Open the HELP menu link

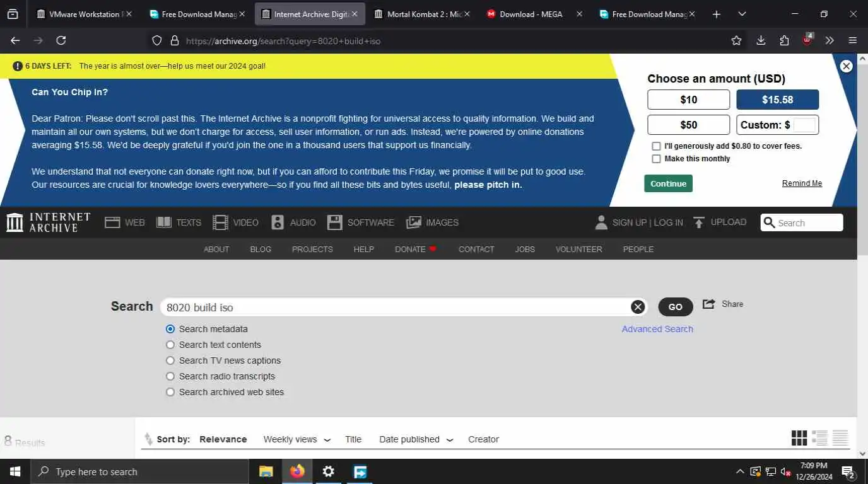(x=364, y=249)
